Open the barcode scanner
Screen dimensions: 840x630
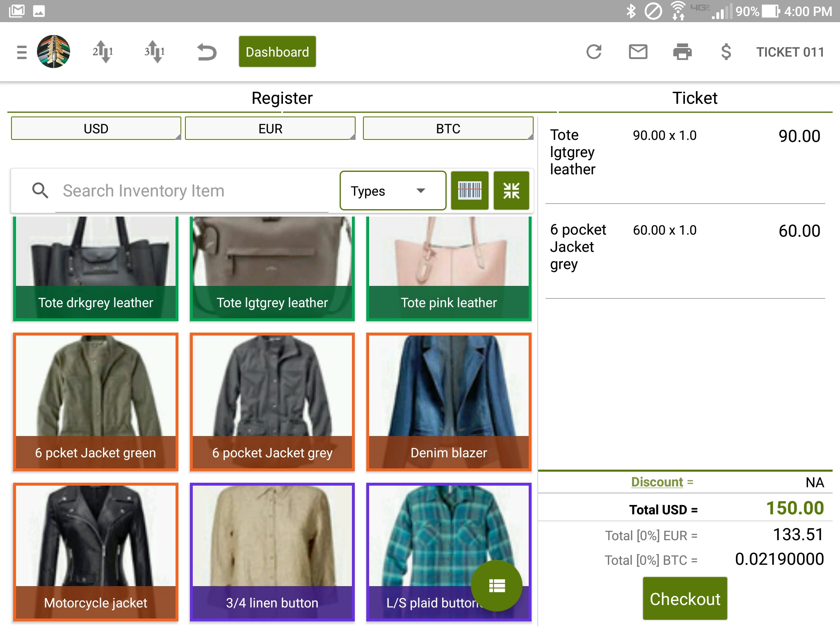(470, 191)
